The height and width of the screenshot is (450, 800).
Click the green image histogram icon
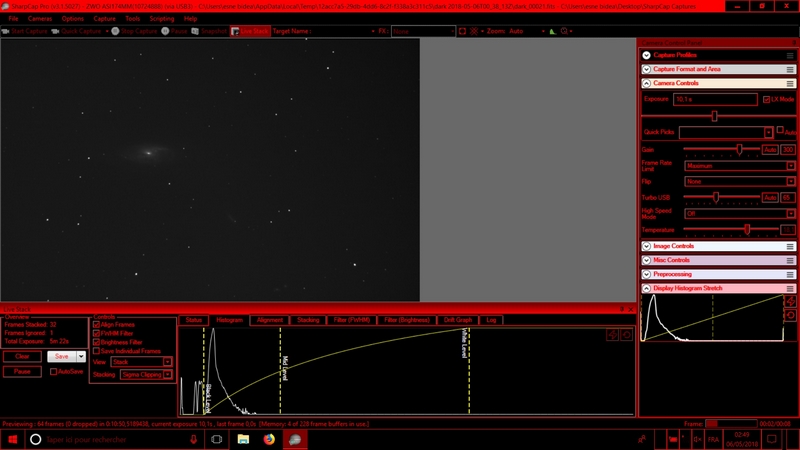(553, 31)
